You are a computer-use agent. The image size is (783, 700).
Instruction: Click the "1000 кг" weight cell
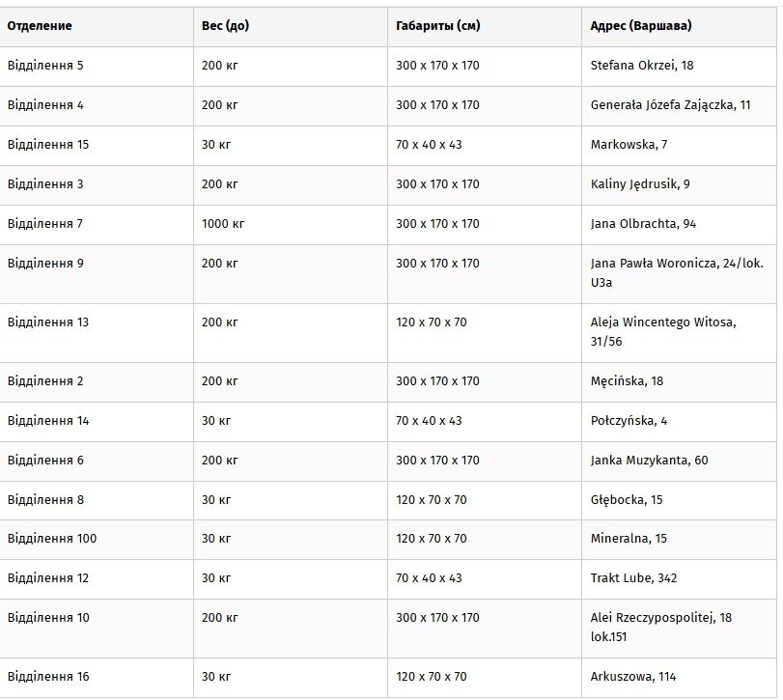coord(223,224)
